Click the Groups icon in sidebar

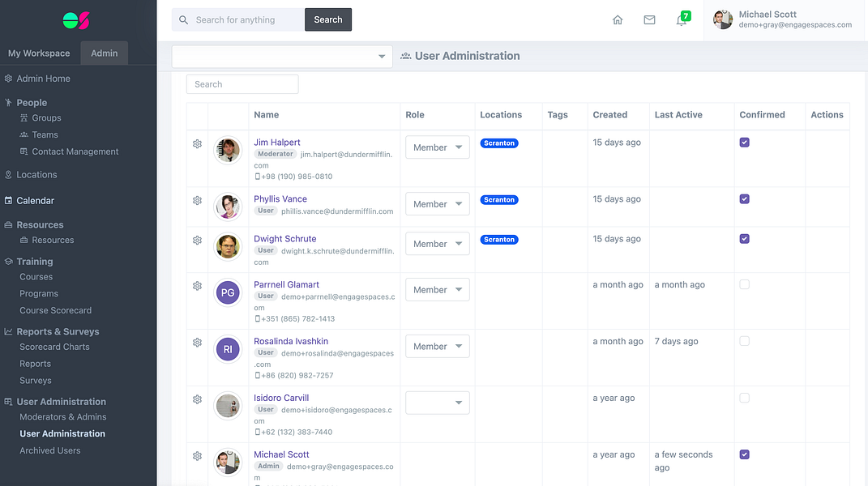click(24, 118)
